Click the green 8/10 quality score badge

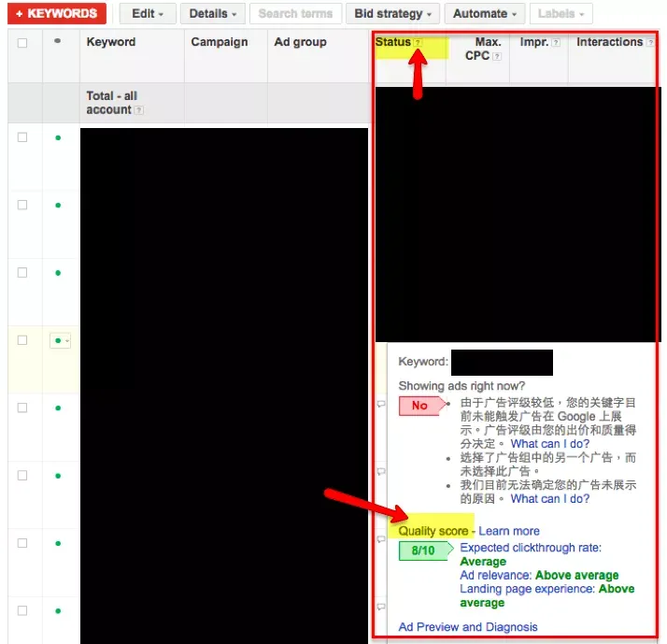click(423, 551)
